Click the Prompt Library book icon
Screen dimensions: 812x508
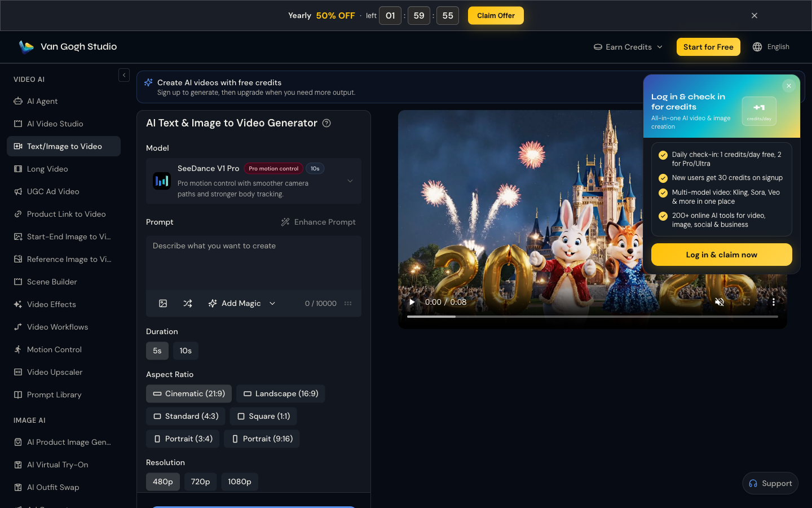click(x=18, y=395)
